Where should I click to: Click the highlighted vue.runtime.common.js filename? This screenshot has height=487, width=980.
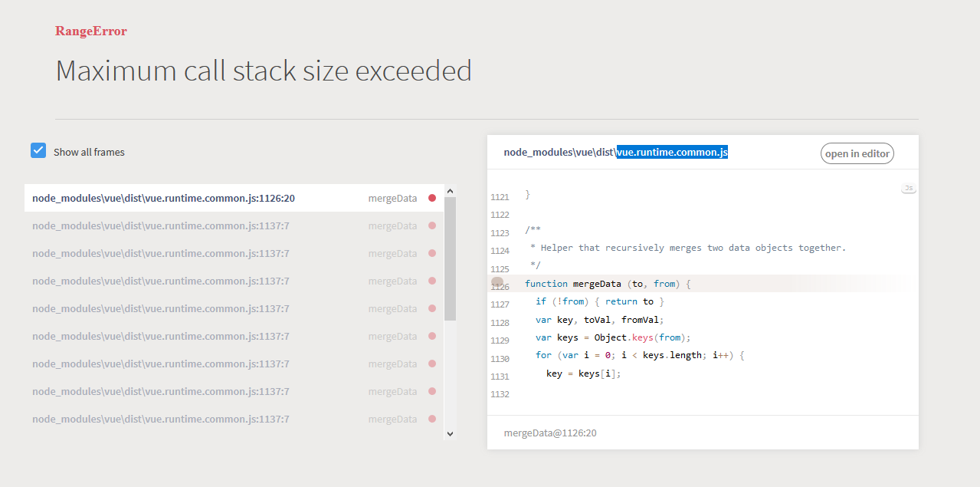click(672, 152)
